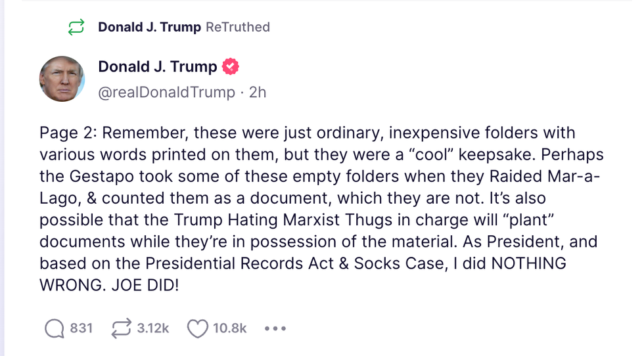Click the "2h" post timestamp

click(x=258, y=93)
